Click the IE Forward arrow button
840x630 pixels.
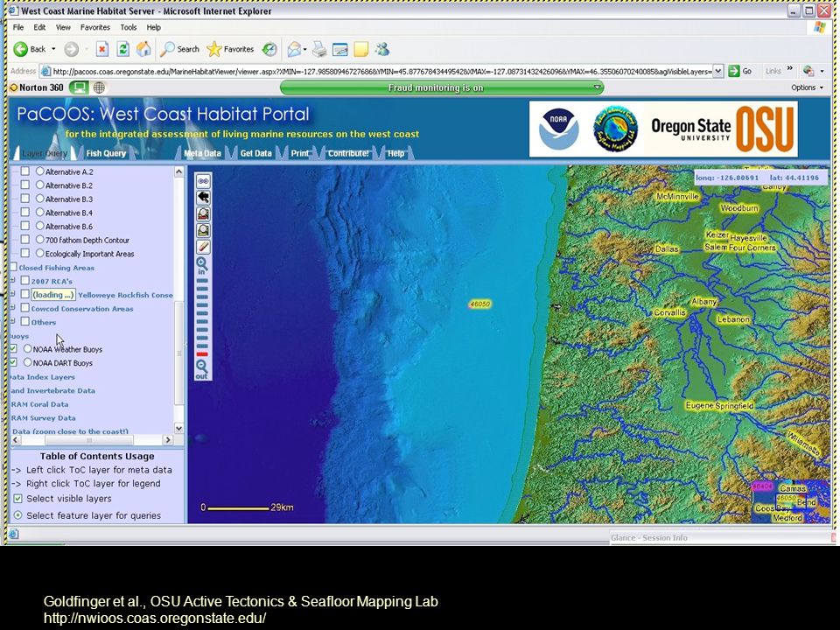pos(71,49)
